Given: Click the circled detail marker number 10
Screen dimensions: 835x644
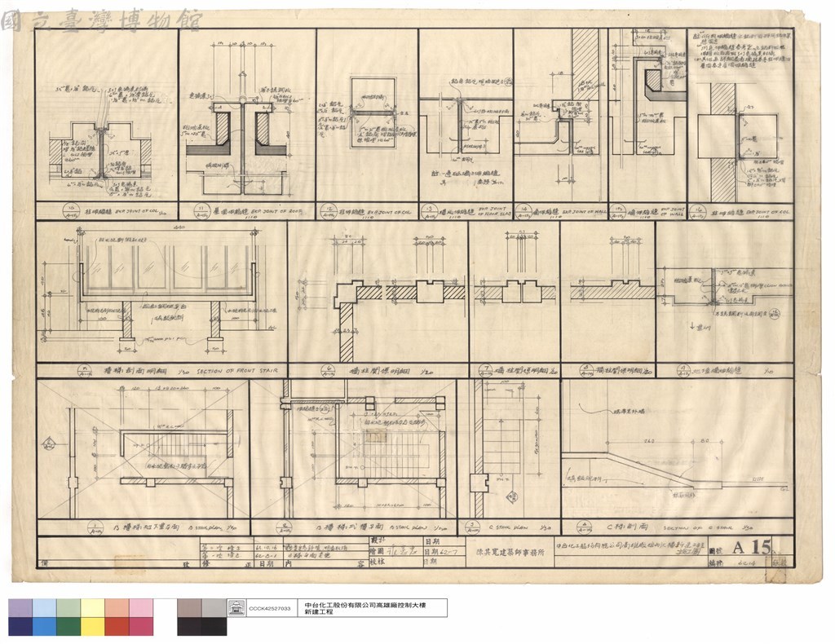Looking at the screenshot, I should pyautogui.click(x=70, y=211).
